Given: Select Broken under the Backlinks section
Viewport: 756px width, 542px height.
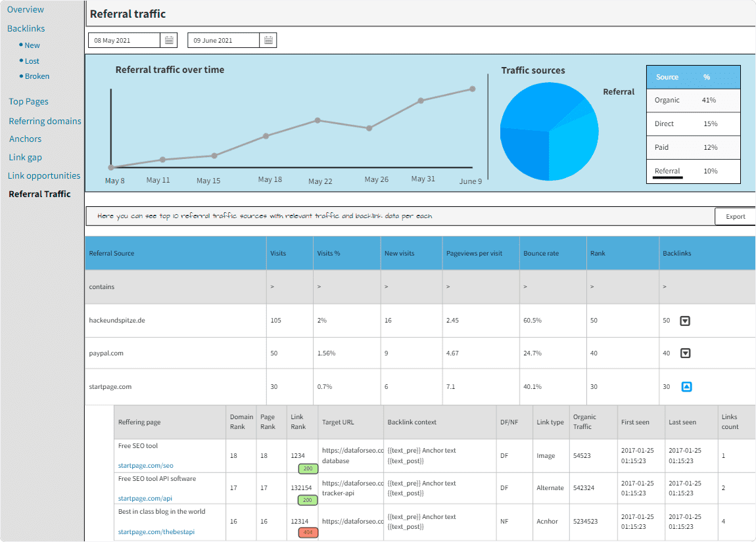Looking at the screenshot, I should (37, 76).
